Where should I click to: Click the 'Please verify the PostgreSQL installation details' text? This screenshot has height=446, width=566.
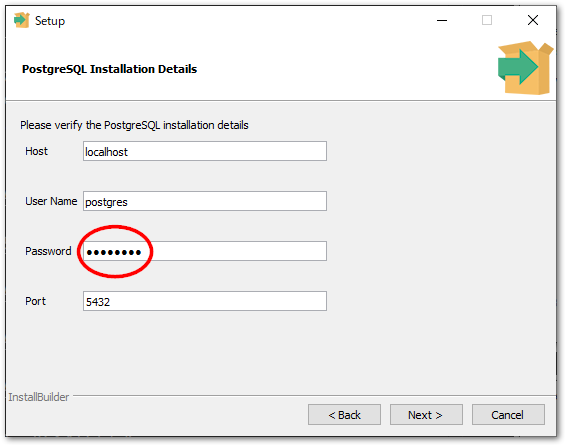point(134,125)
